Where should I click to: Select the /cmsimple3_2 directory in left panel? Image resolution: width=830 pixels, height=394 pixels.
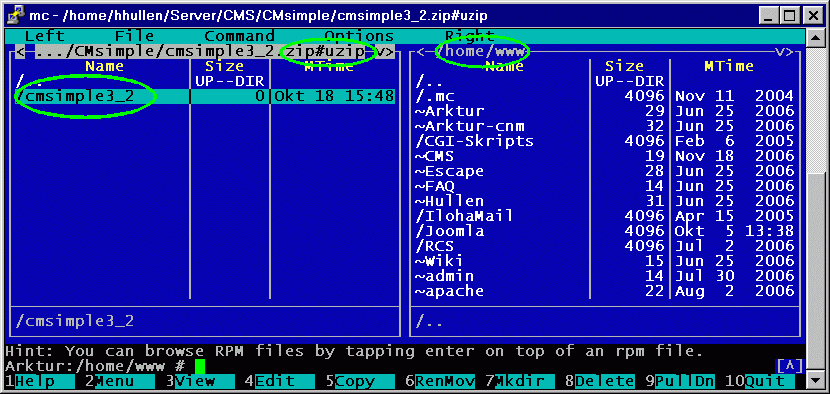(205, 96)
